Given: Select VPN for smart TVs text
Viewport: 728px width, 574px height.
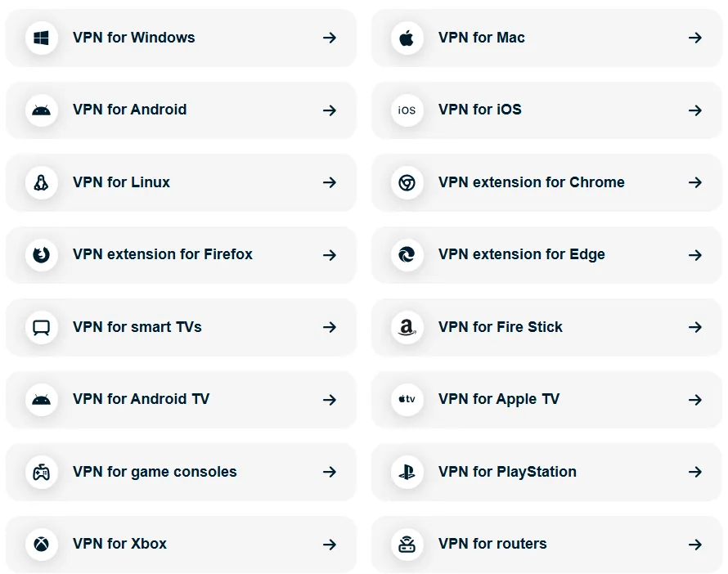Looking at the screenshot, I should [137, 327].
